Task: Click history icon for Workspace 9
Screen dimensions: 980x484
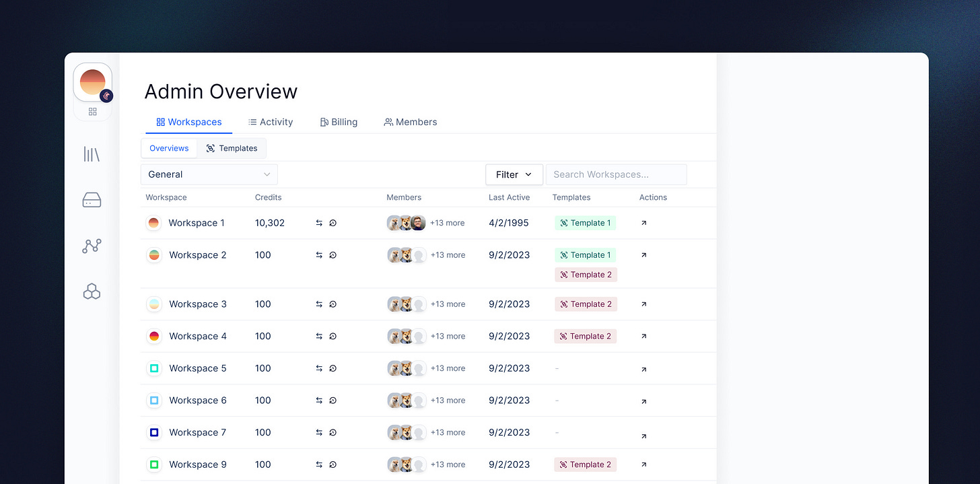Action: [x=332, y=464]
